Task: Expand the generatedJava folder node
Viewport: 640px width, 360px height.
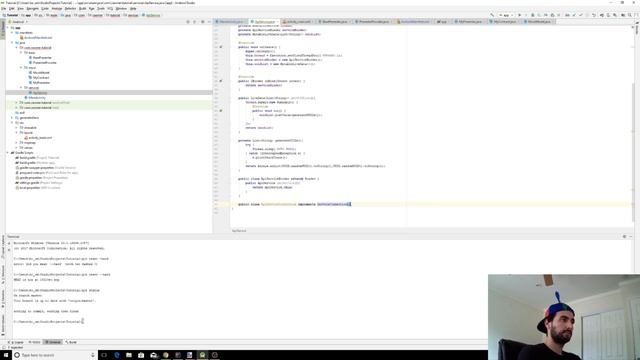Action: pos(12,118)
